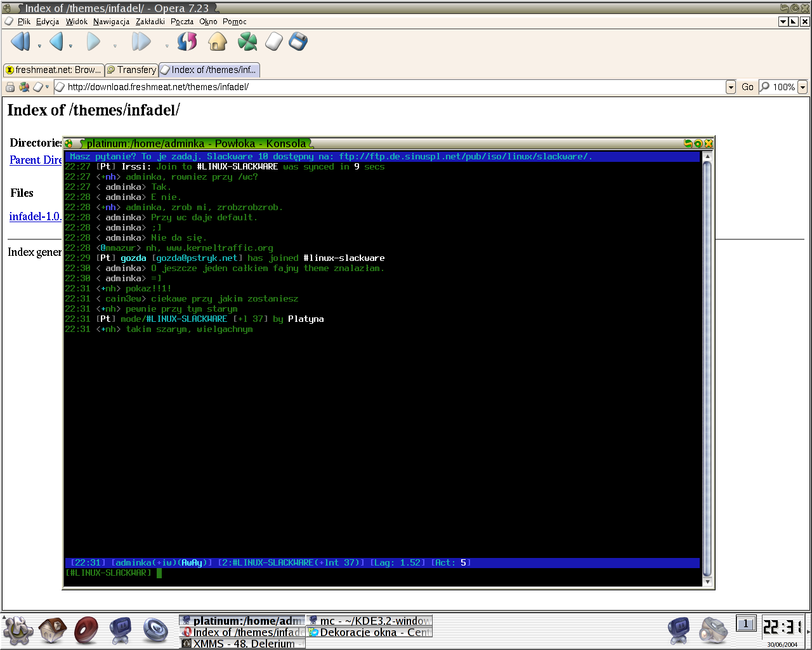Screen dimensions: 812x650
Task: Click the green clover toolbar icon
Action: tap(247, 42)
